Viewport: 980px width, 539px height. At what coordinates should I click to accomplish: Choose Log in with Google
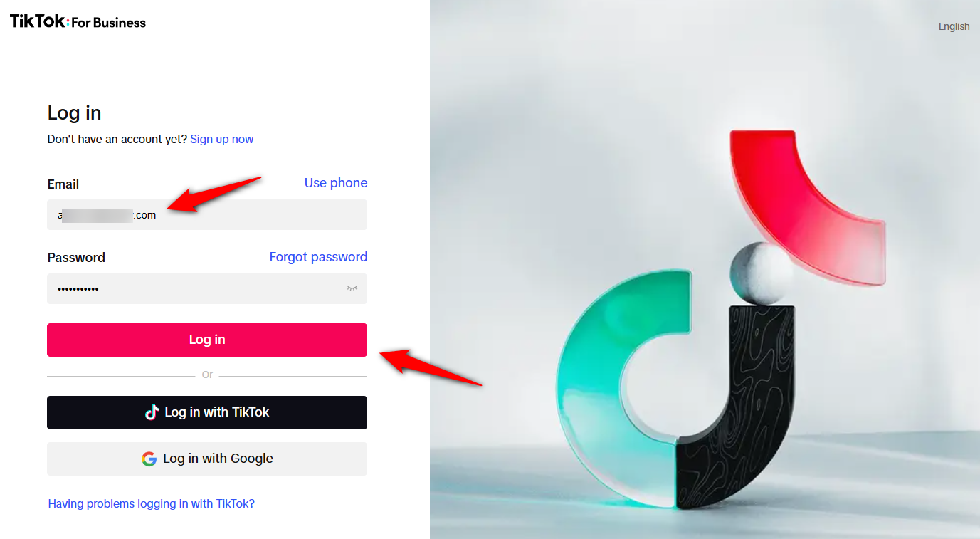(x=207, y=459)
